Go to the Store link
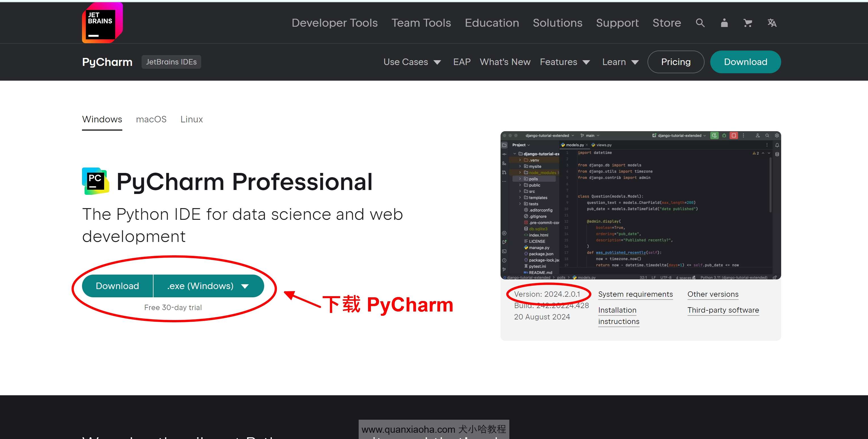This screenshot has height=439, width=868. [x=667, y=23]
